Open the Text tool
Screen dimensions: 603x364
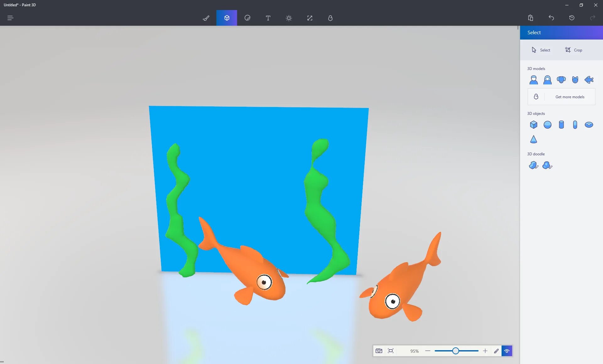[x=268, y=18]
